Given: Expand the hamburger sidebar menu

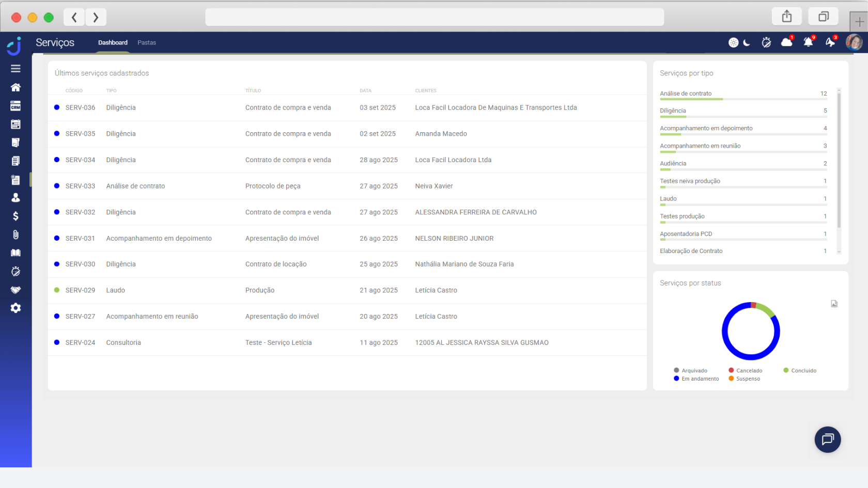Looking at the screenshot, I should pyautogui.click(x=16, y=69).
